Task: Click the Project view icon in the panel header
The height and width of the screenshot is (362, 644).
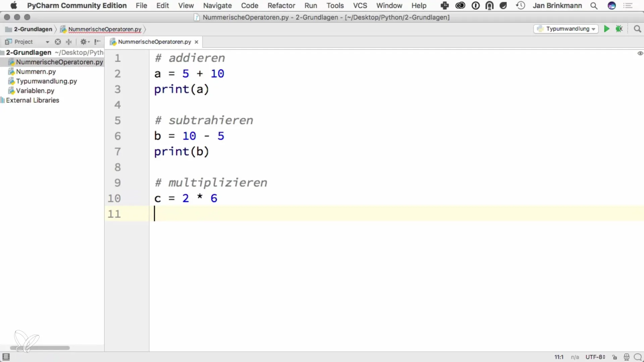Action: point(8,42)
